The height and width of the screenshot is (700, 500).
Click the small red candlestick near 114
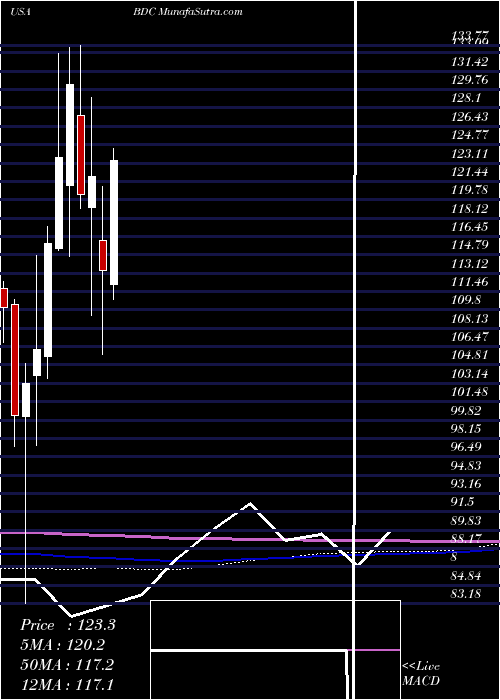tap(103, 255)
